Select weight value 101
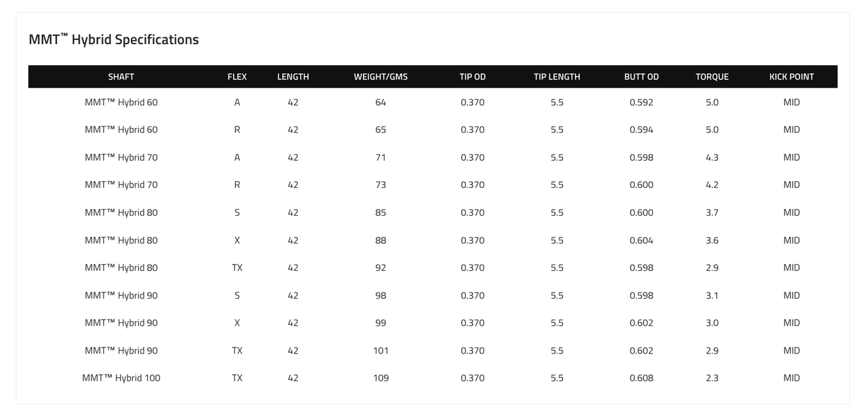Image resolution: width=868 pixels, height=416 pixels. pyautogui.click(x=380, y=351)
